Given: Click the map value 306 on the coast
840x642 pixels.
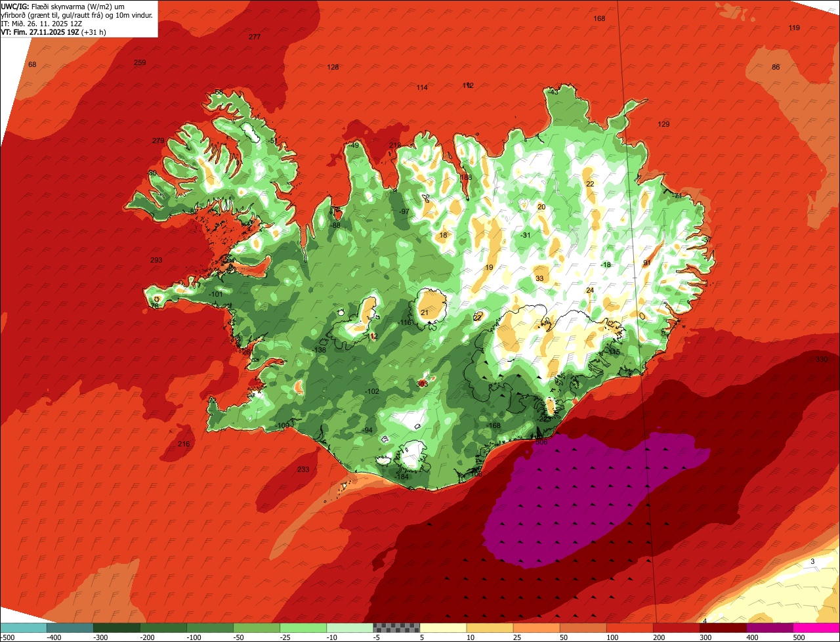Looking at the screenshot, I should pos(541,442).
